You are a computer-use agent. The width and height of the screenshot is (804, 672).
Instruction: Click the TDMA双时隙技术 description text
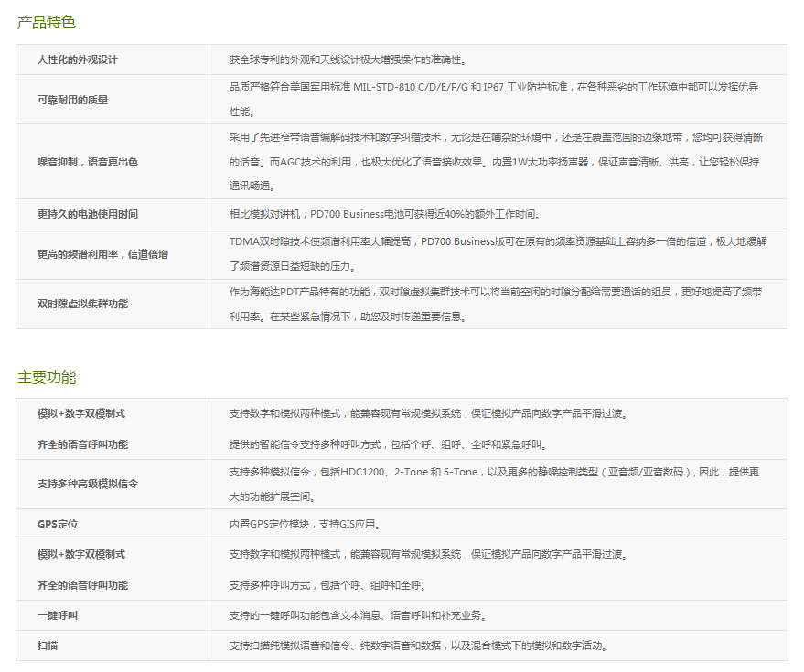pyautogui.click(x=497, y=242)
